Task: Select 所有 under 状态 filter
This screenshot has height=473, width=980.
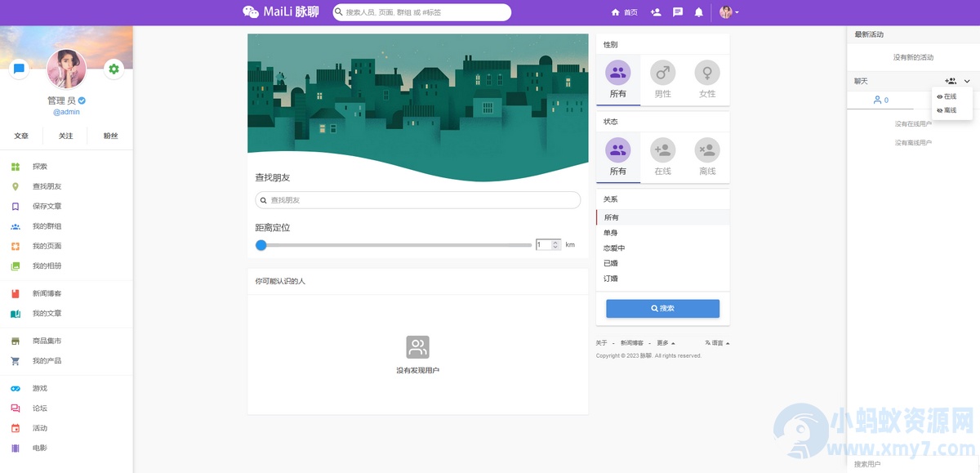Action: (618, 158)
